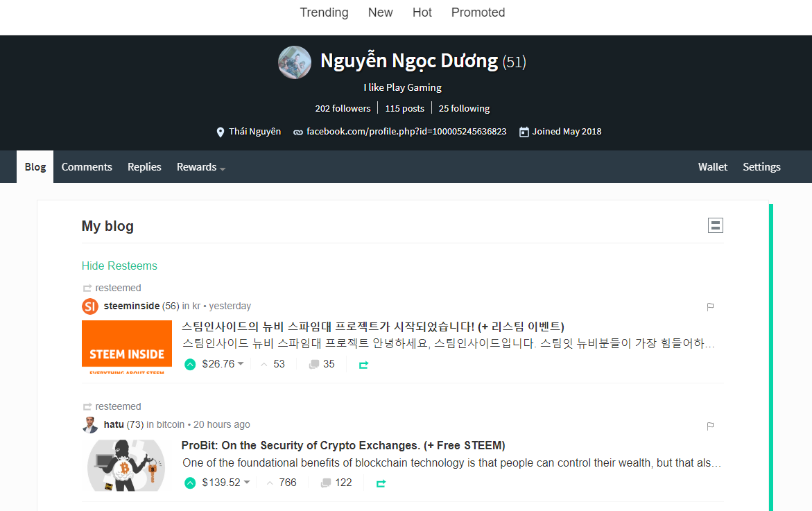The width and height of the screenshot is (812, 511).
Task: Click the STEEM INSIDE post thumbnail
Action: click(126, 347)
